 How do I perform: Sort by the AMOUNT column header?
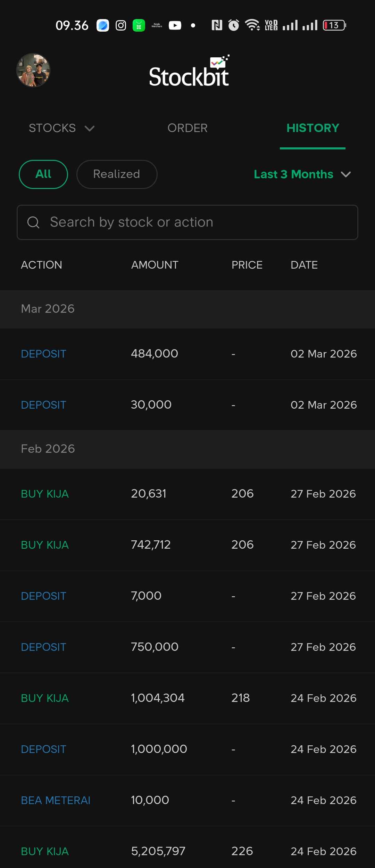(155, 265)
